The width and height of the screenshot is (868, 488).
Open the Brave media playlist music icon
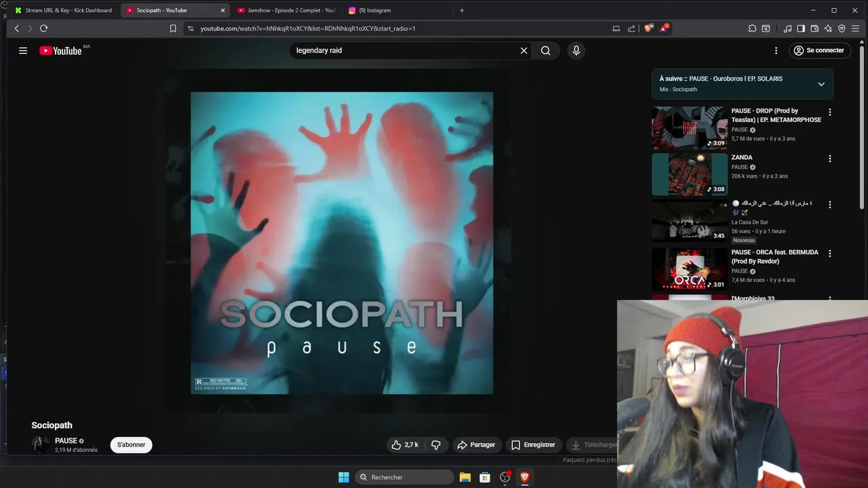click(787, 28)
